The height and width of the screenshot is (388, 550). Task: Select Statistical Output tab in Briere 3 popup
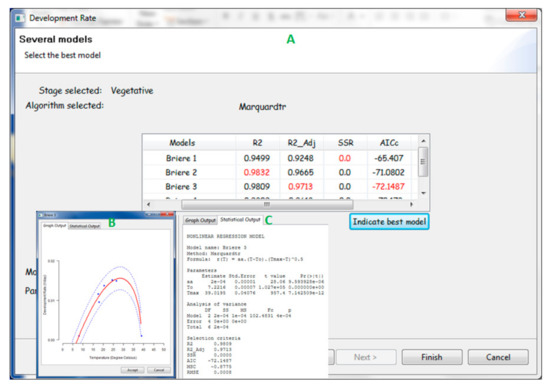(x=85, y=226)
